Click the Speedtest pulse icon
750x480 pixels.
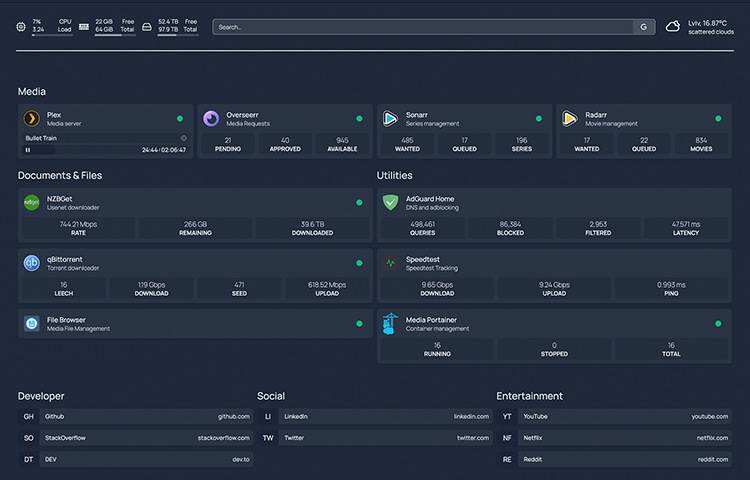[x=391, y=263]
